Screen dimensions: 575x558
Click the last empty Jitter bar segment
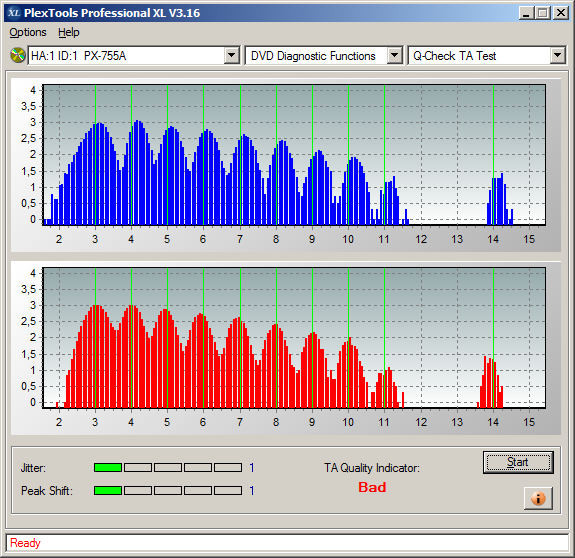(228, 467)
